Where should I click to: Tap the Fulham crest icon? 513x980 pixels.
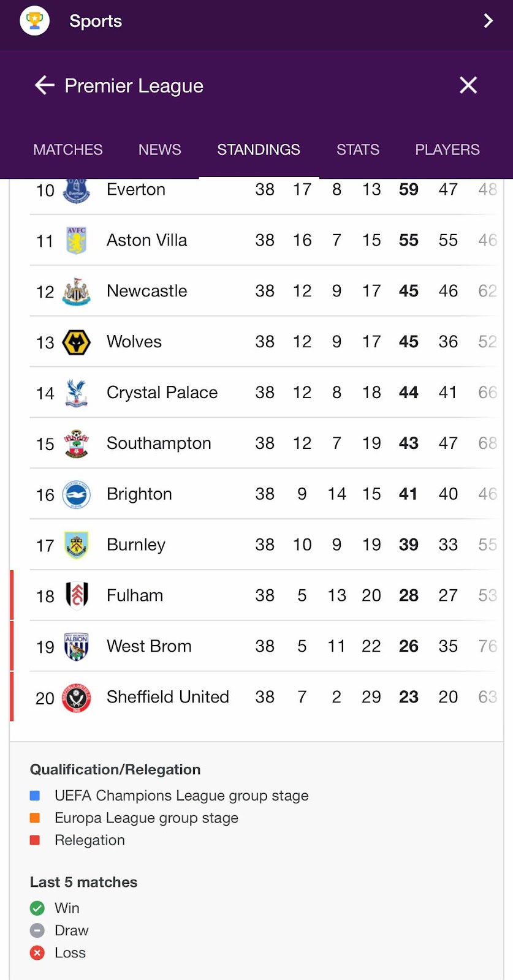[77, 595]
